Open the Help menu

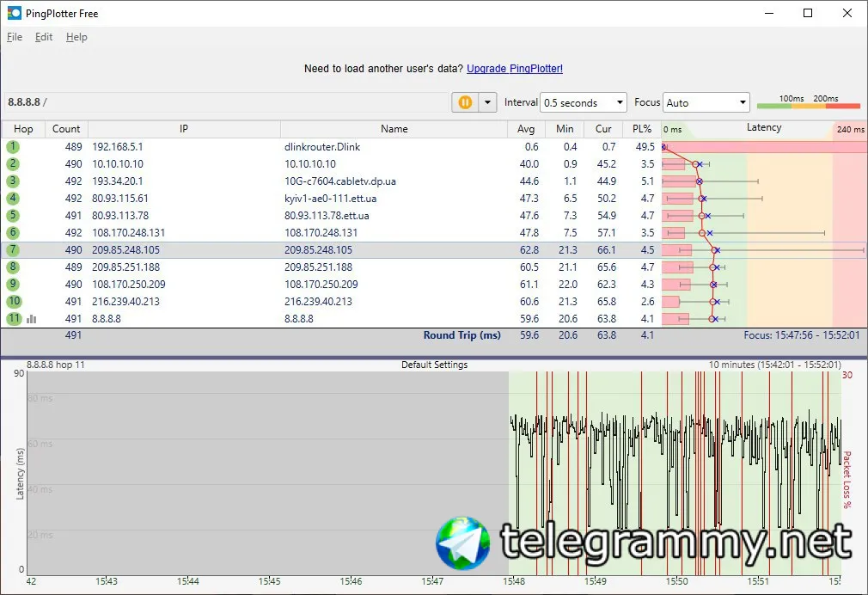click(76, 37)
